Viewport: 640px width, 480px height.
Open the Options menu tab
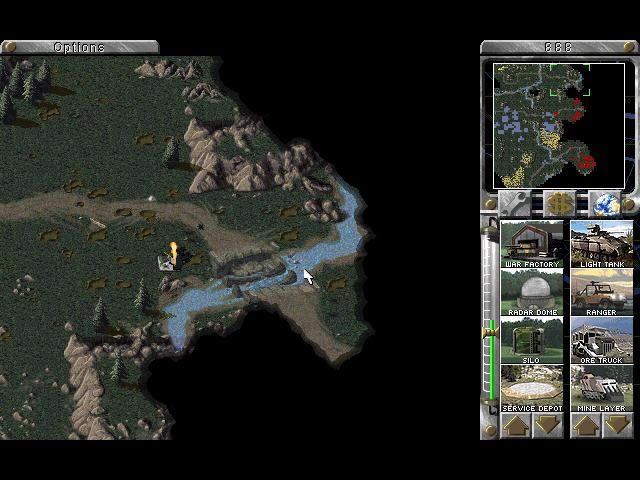(80, 47)
